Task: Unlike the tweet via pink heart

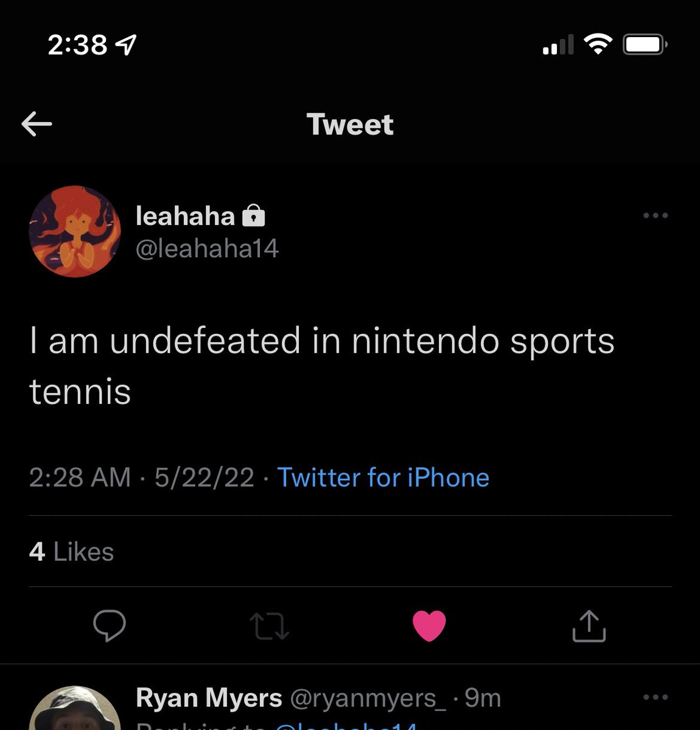Action: [429, 625]
